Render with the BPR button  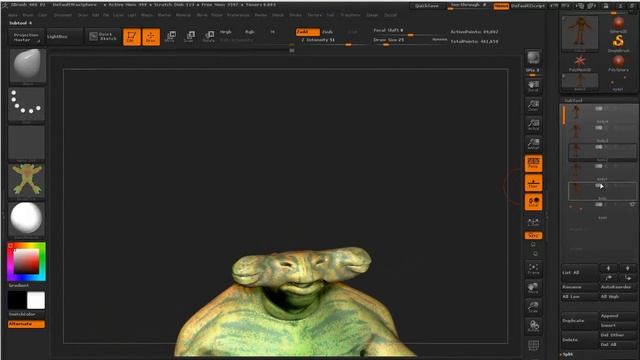[x=533, y=58]
